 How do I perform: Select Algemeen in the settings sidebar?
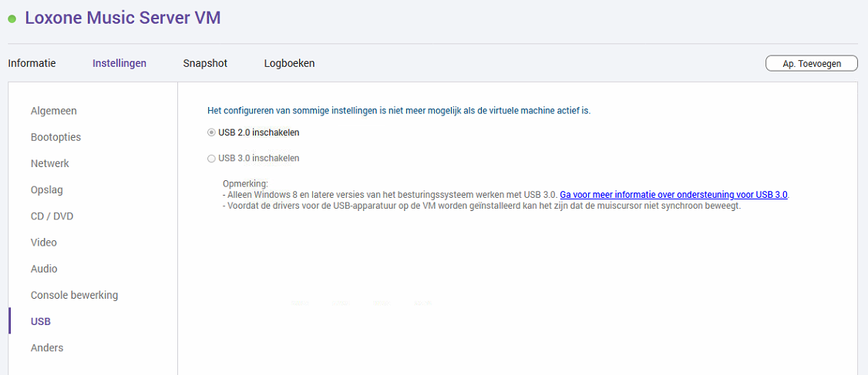click(54, 111)
